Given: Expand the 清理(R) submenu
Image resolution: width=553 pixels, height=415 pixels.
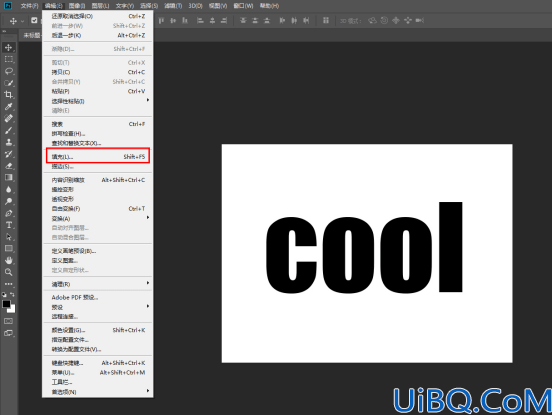Looking at the screenshot, I should (97, 284).
